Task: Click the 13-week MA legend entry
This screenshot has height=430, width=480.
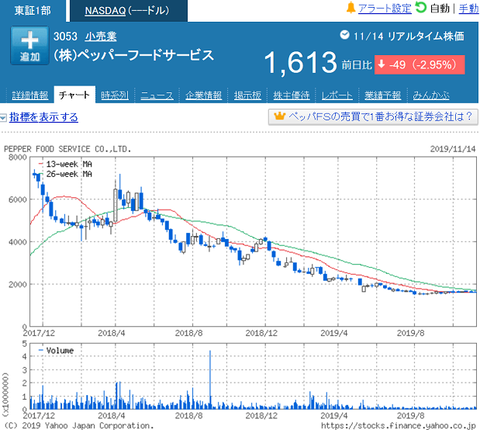Action: [x=65, y=164]
